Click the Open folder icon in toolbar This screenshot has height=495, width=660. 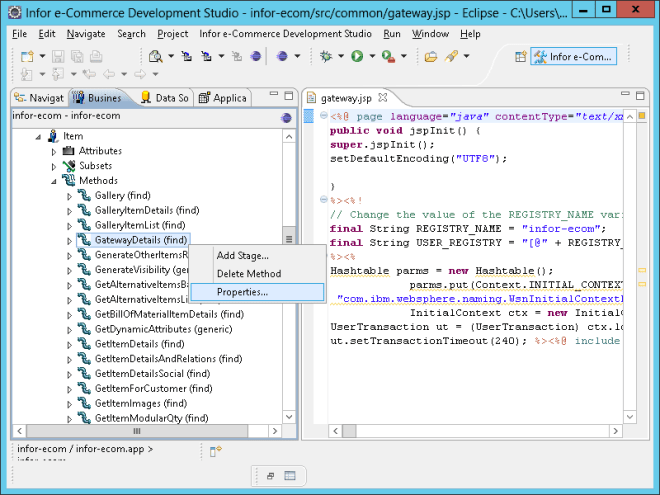tap(431, 56)
